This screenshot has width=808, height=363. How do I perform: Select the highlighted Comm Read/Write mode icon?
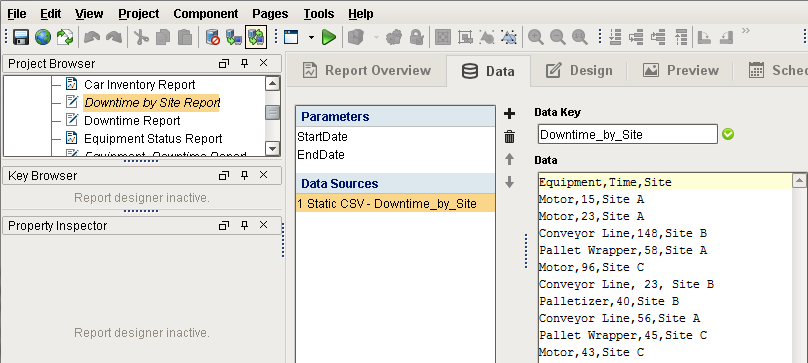pyautogui.click(x=256, y=37)
